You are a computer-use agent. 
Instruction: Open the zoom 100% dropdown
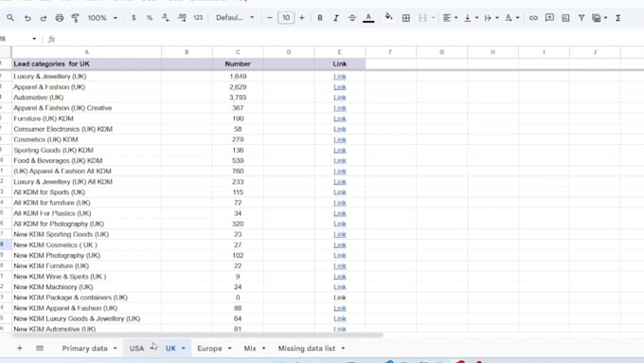pyautogui.click(x=102, y=18)
